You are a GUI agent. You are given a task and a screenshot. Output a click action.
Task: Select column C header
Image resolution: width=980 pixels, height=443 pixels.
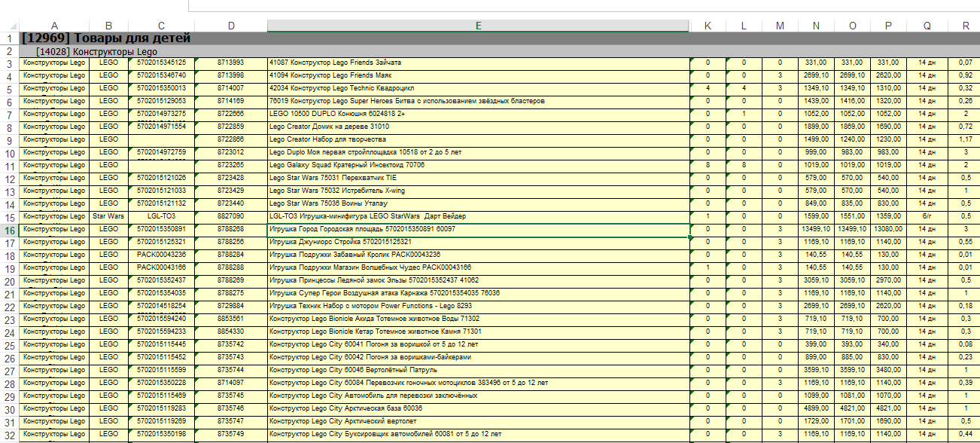pyautogui.click(x=162, y=26)
